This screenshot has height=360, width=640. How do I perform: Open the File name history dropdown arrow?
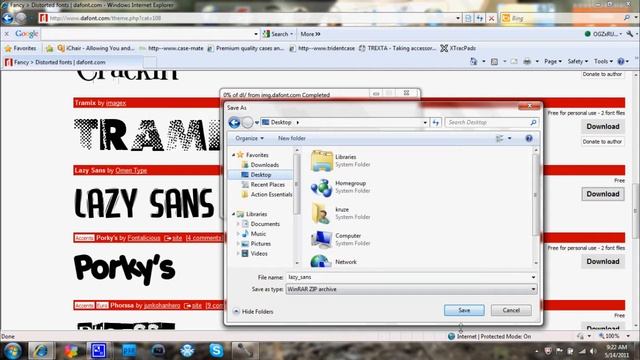(533, 277)
